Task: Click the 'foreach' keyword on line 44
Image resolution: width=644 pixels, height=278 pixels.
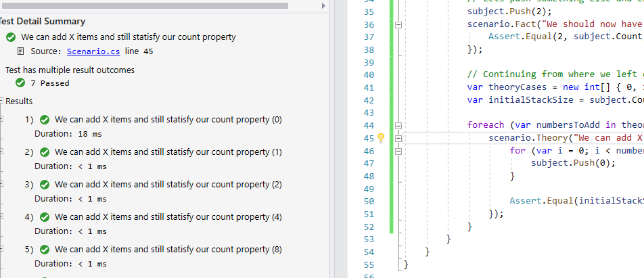Action: point(486,125)
